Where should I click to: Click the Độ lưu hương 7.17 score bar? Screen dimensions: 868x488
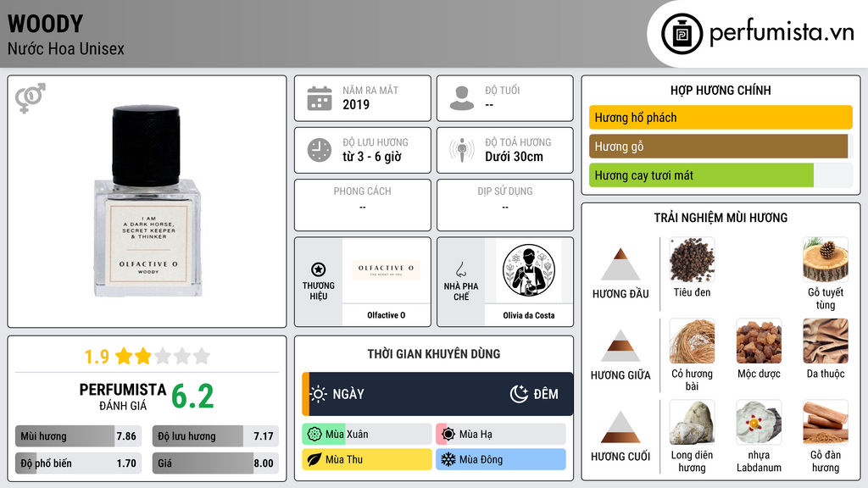tap(215, 436)
